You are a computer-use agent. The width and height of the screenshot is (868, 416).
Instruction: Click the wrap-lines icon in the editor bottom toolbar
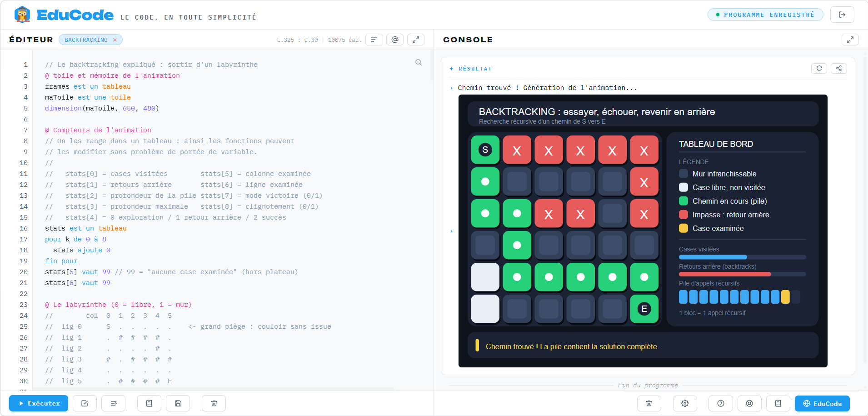114,403
